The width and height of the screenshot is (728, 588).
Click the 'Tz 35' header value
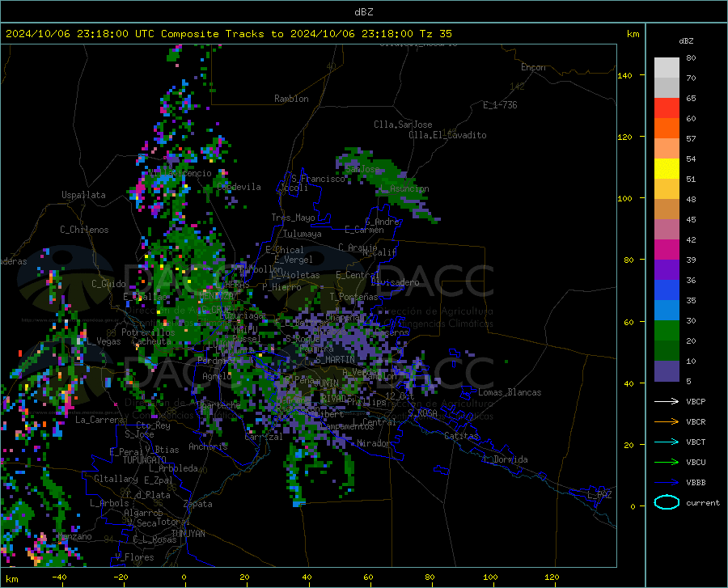(x=435, y=34)
